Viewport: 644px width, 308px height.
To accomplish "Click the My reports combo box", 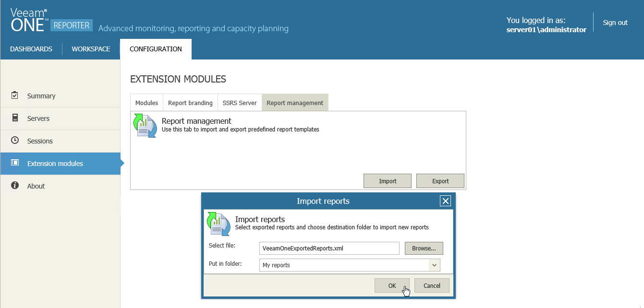I will point(350,265).
